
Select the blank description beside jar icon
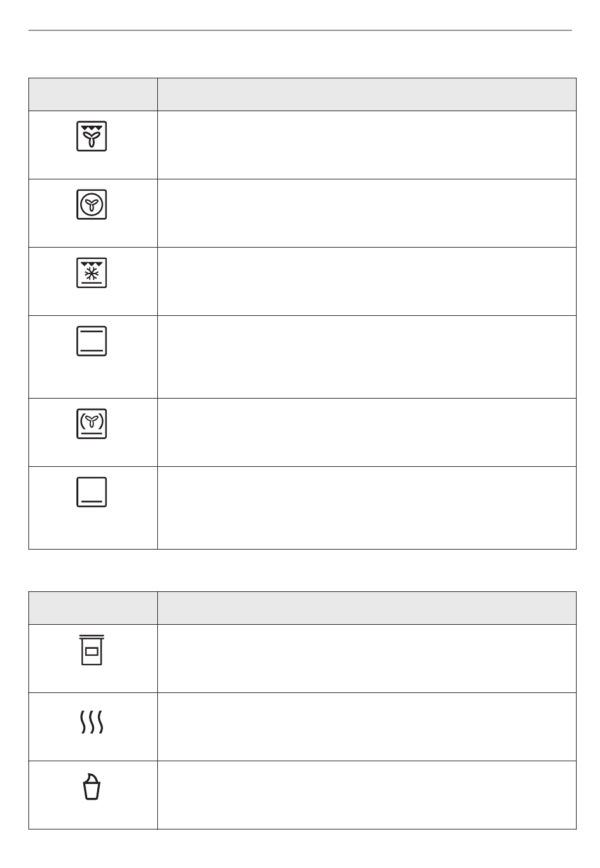(367, 659)
